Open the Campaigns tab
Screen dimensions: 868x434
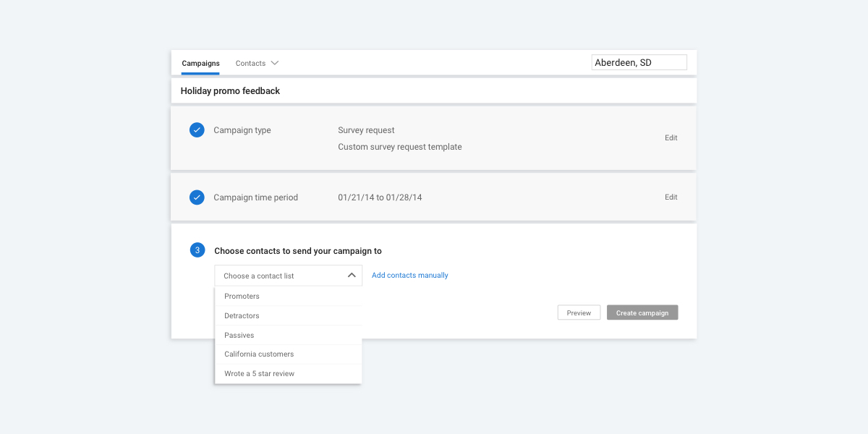click(200, 63)
